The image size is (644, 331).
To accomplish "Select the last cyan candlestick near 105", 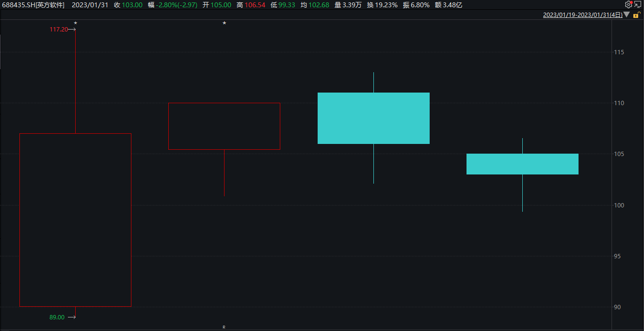I will [522, 164].
